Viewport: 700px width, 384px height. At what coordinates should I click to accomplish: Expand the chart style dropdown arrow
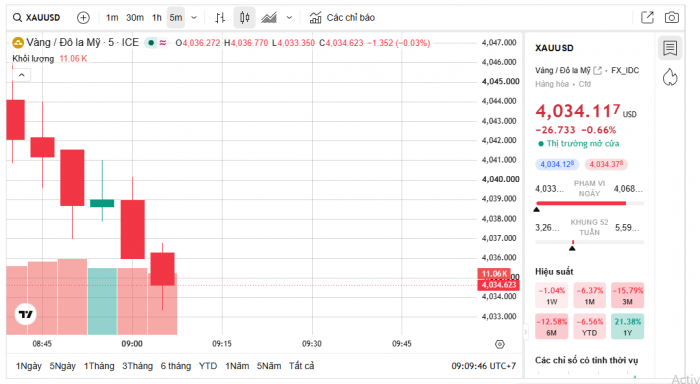289,18
